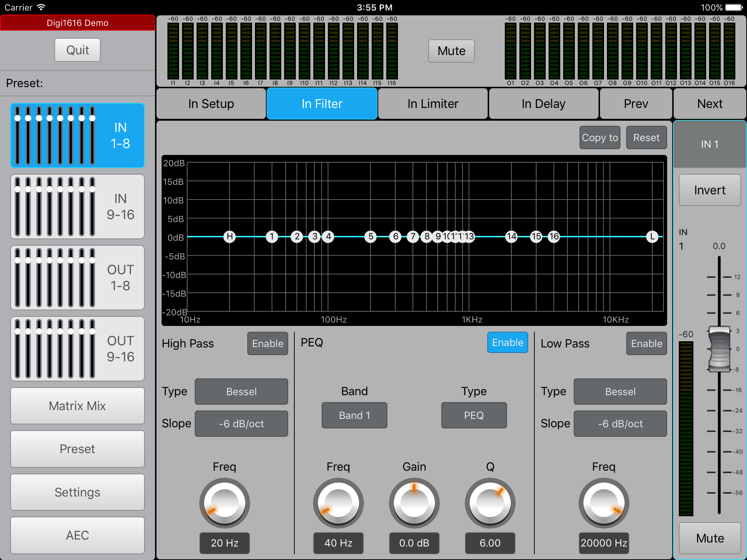Open the Low Pass Slope -6 dB/oct dropdown

pos(620,424)
